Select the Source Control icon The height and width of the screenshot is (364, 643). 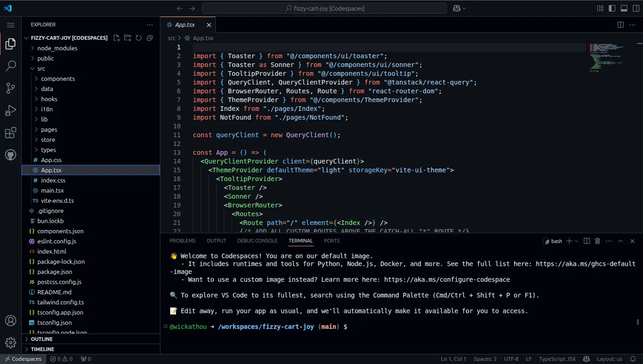pyautogui.click(x=10, y=88)
